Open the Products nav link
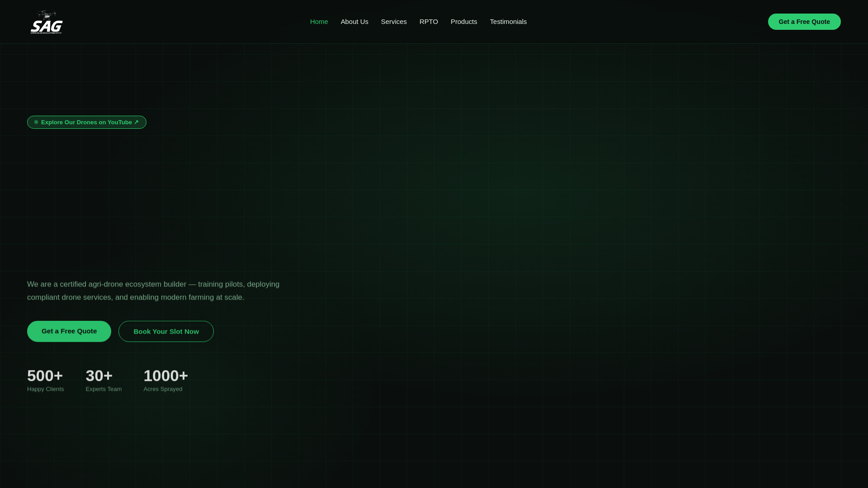 coord(464,22)
